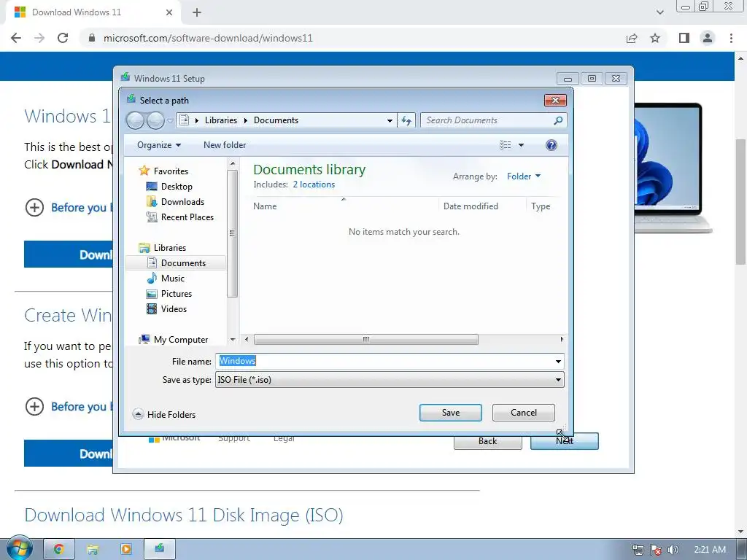Open the File name dropdown arrow
This screenshot has width=747, height=560.
coord(558,362)
